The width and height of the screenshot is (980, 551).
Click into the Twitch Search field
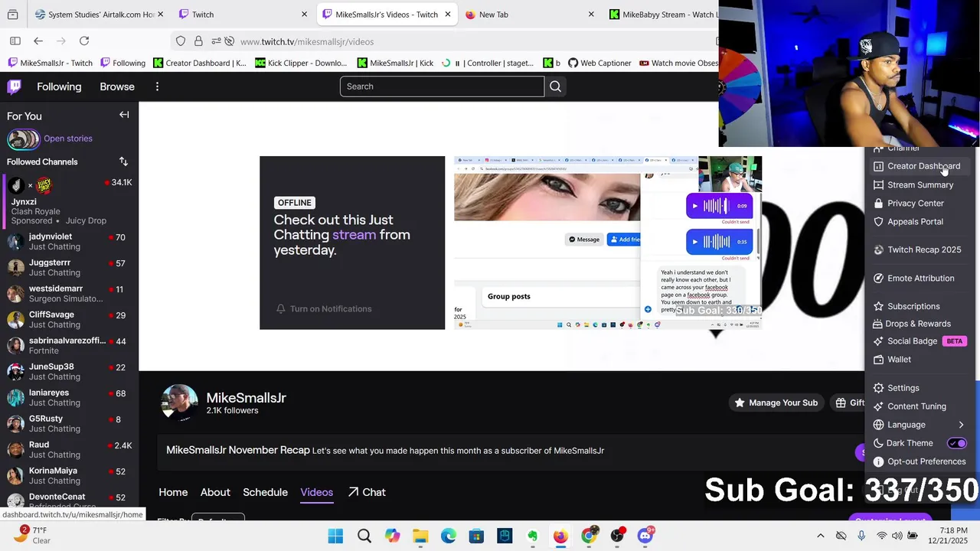[x=442, y=86]
